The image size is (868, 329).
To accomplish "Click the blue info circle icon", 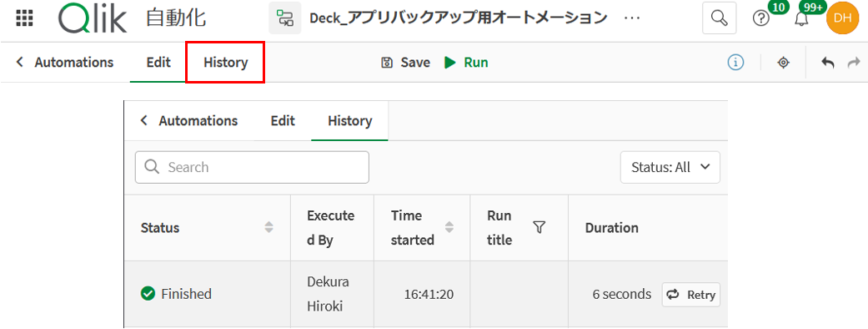I will 735,63.
